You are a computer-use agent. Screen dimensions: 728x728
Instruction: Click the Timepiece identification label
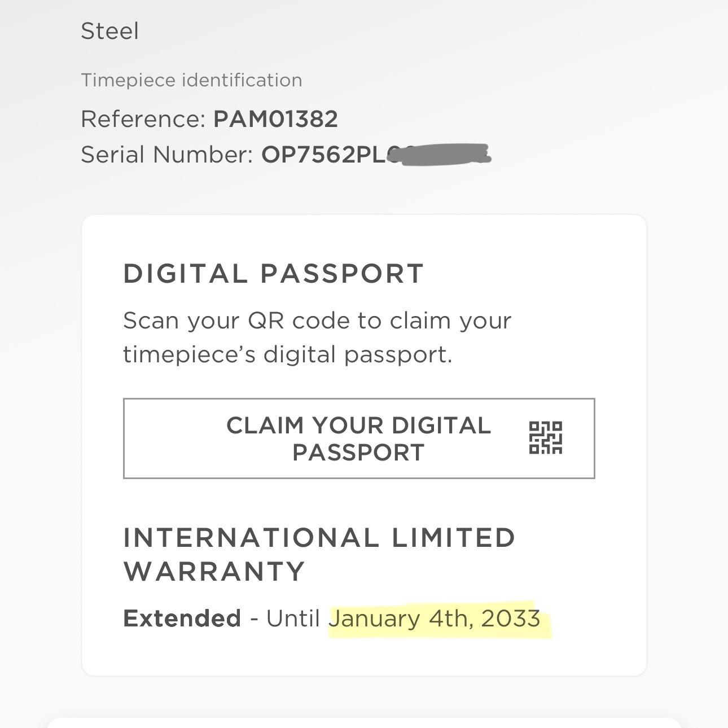click(x=191, y=80)
